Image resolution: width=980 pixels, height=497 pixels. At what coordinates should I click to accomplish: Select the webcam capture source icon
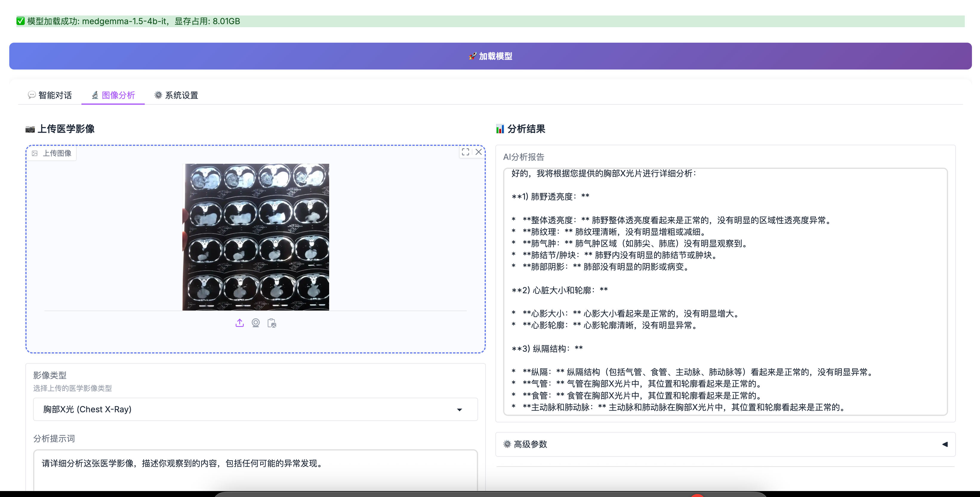pos(256,323)
